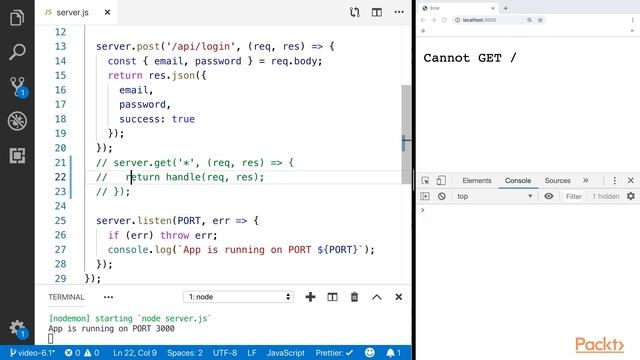Click browser forward arrow
Image resolution: width=640 pixels, height=360 pixels.
coord(433,20)
